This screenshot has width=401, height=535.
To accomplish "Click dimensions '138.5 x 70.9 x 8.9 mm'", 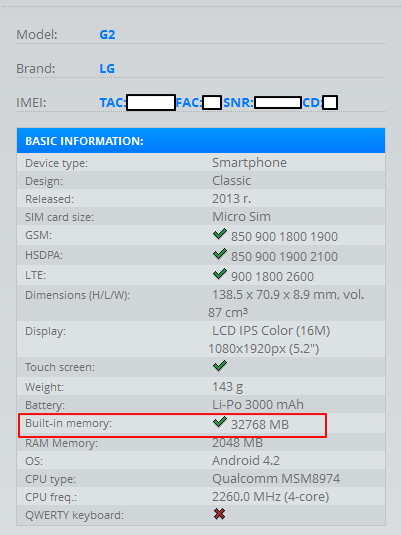I will point(275,295).
